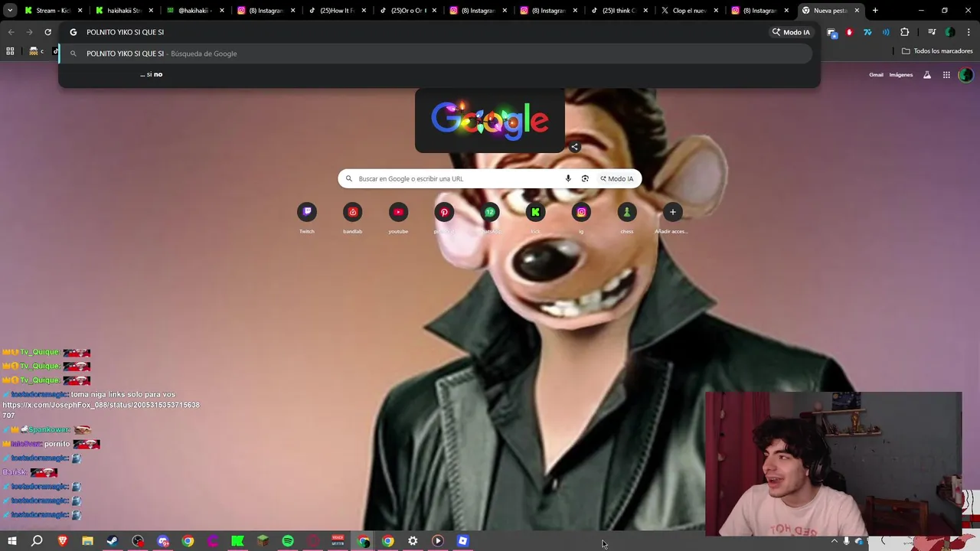Image resolution: width=980 pixels, height=551 pixels.
Task: Open Roblox from taskbar
Action: [x=462, y=541]
